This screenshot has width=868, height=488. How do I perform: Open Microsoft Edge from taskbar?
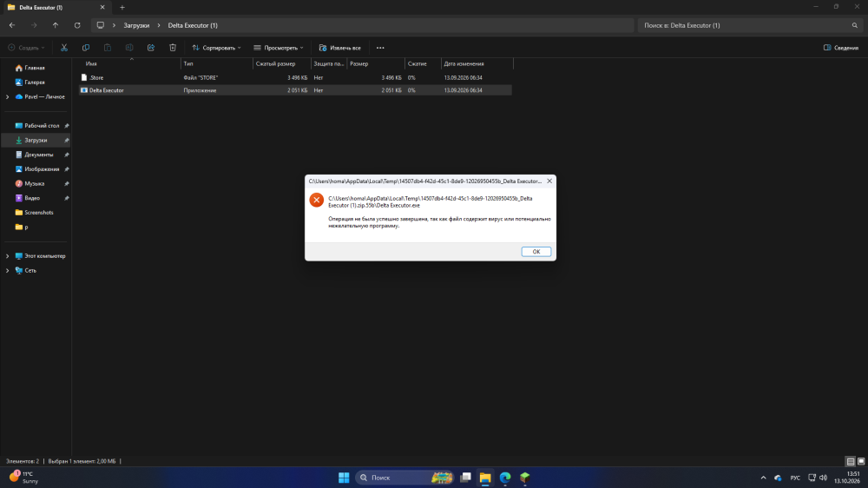coord(505,478)
